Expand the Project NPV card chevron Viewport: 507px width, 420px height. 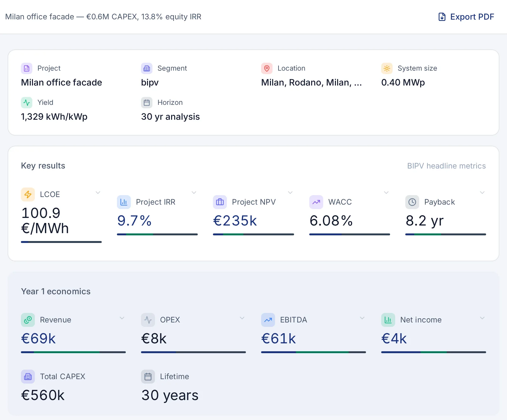click(x=290, y=193)
